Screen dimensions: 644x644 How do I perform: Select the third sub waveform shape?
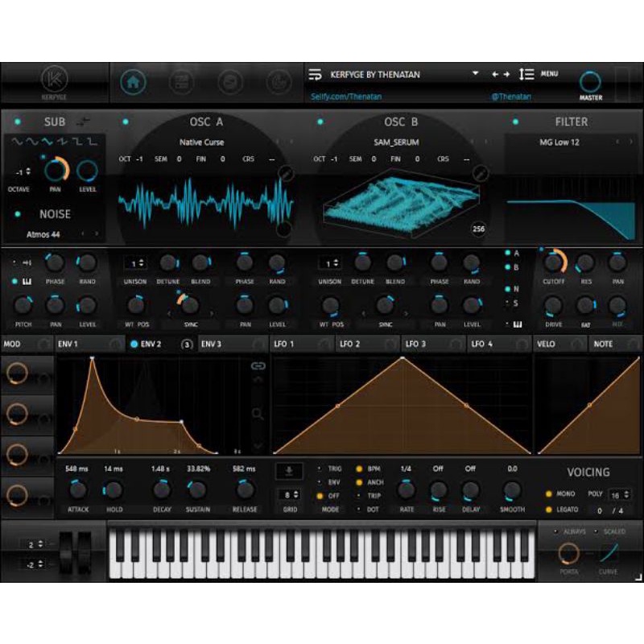click(47, 142)
